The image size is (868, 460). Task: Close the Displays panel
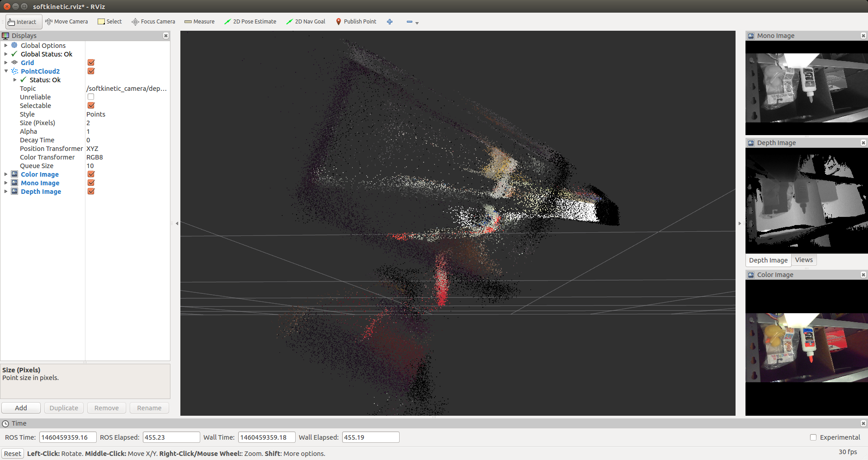click(x=166, y=36)
